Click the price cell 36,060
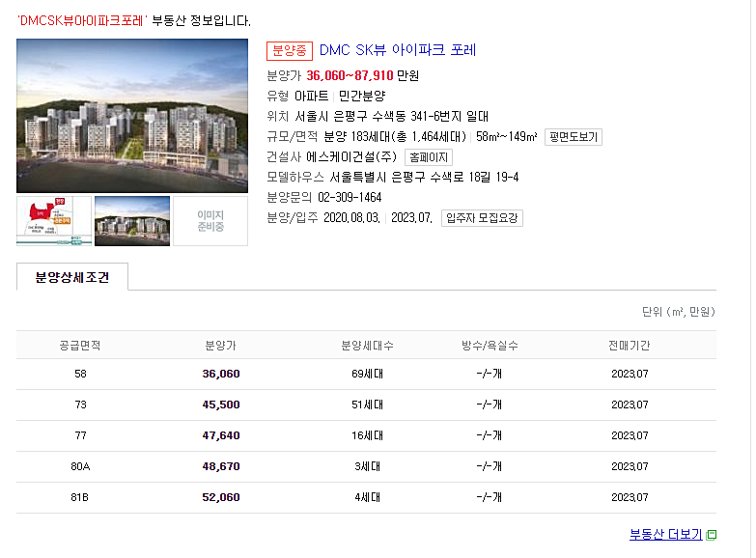756x558 pixels. click(221, 374)
